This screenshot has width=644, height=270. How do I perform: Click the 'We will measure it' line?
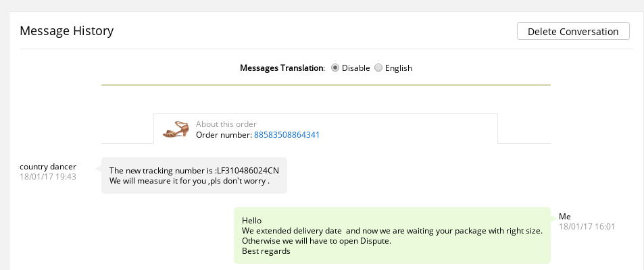click(x=189, y=181)
